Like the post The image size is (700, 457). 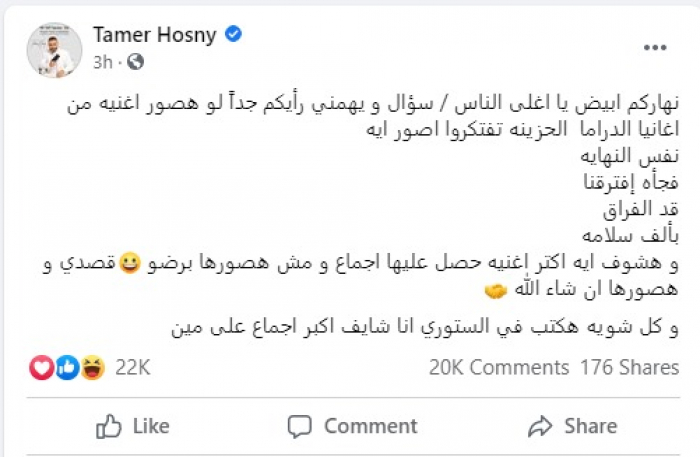132,426
